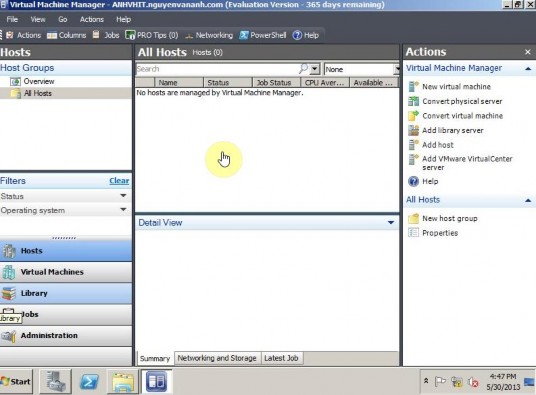Click in the Search hosts field
This screenshot has width=536, height=395.
[217, 69]
